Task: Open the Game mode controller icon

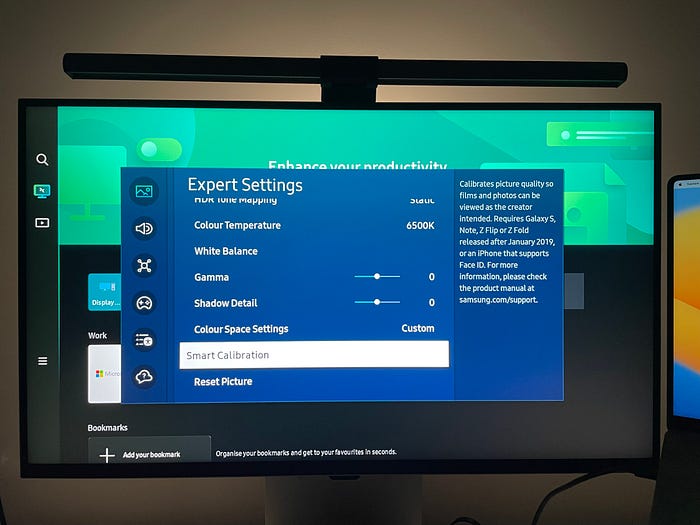Action: [x=144, y=303]
